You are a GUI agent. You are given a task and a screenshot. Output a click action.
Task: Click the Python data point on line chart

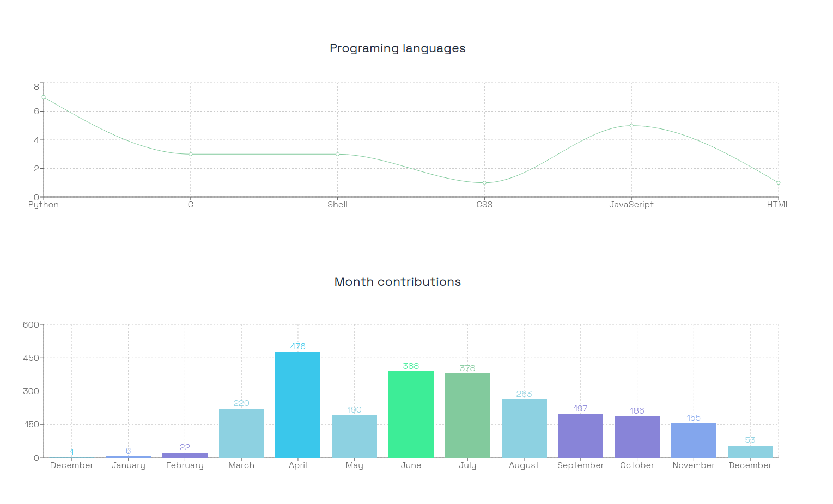tap(44, 97)
